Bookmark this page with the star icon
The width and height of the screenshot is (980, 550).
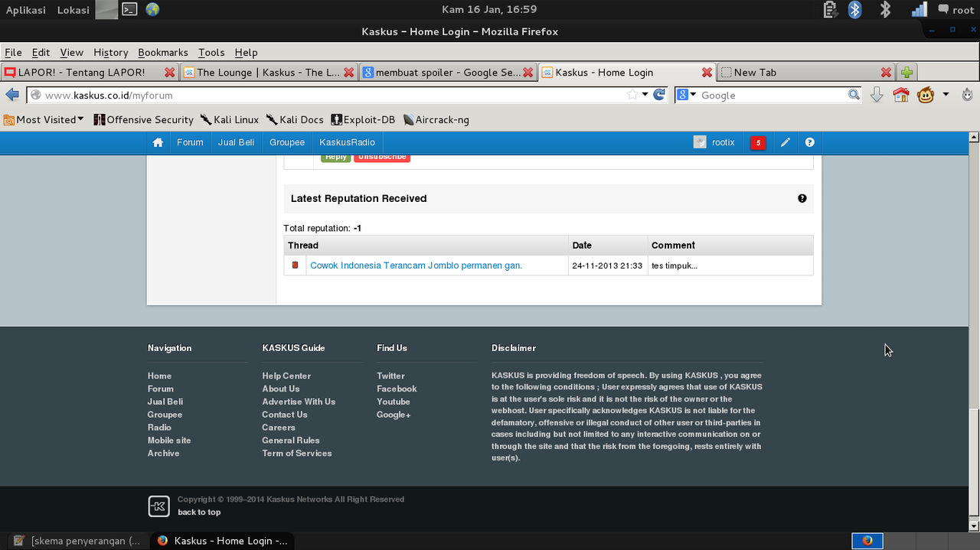pos(632,95)
